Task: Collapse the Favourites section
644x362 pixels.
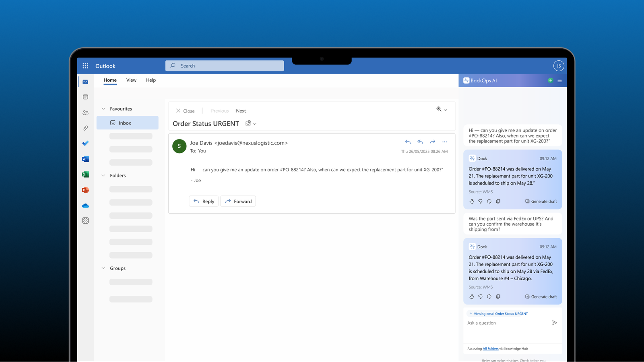Action: tap(103, 109)
